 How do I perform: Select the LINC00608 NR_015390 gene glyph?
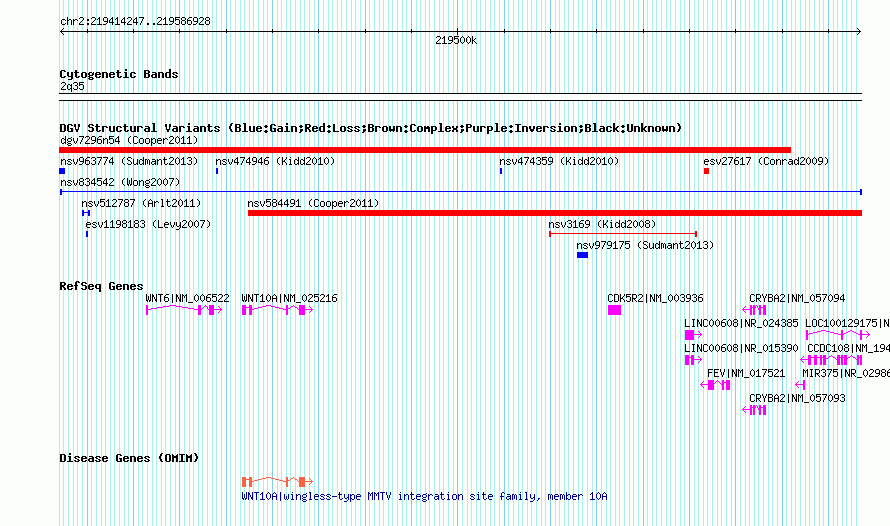pyautogui.click(x=693, y=360)
